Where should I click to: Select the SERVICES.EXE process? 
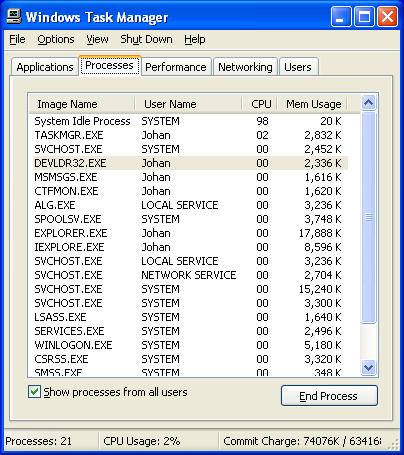(x=190, y=331)
